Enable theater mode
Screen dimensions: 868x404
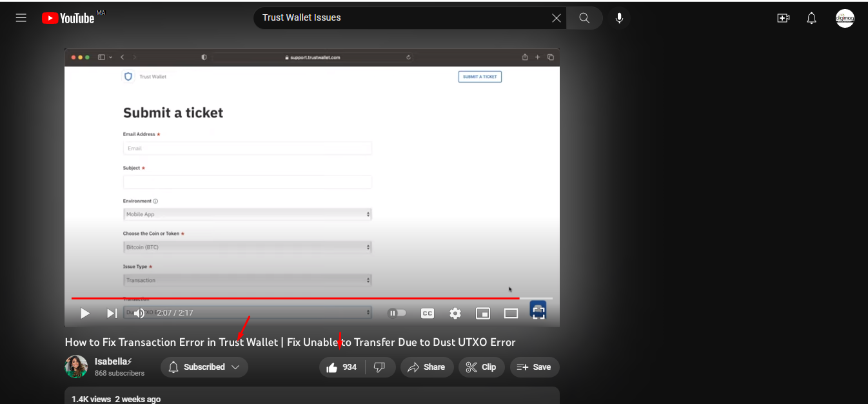[x=511, y=313]
